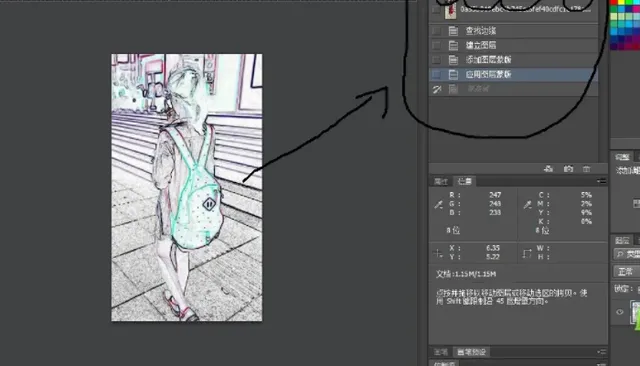The image size is (640, 366).
Task: Click the W H selection size icon
Action: pos(527,253)
